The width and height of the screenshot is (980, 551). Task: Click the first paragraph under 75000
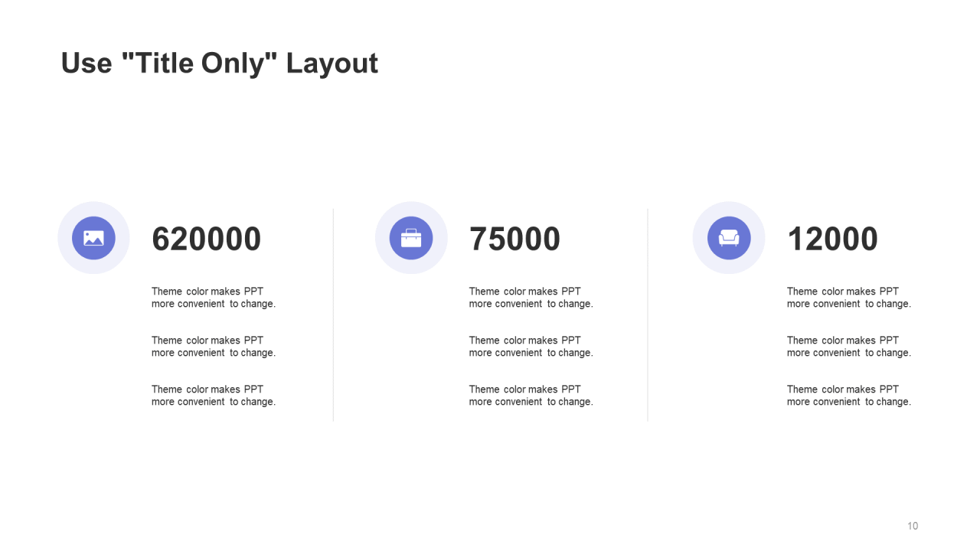[531, 298]
